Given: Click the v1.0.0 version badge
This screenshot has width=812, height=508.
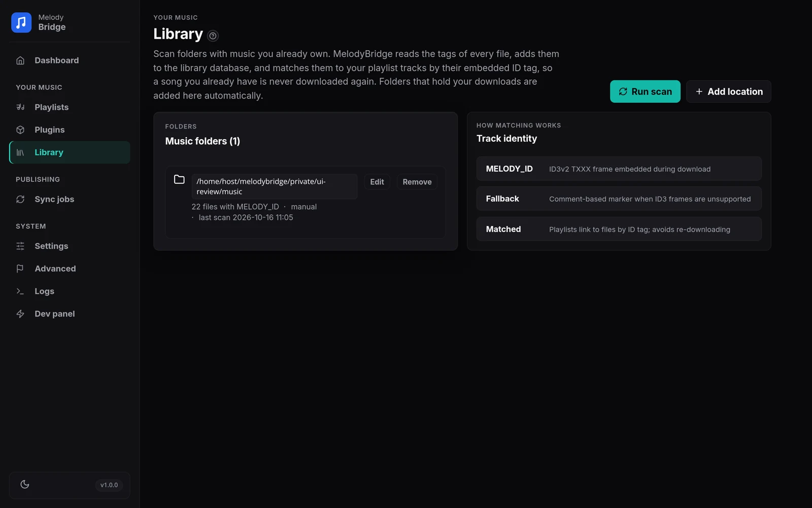Looking at the screenshot, I should [x=109, y=485].
